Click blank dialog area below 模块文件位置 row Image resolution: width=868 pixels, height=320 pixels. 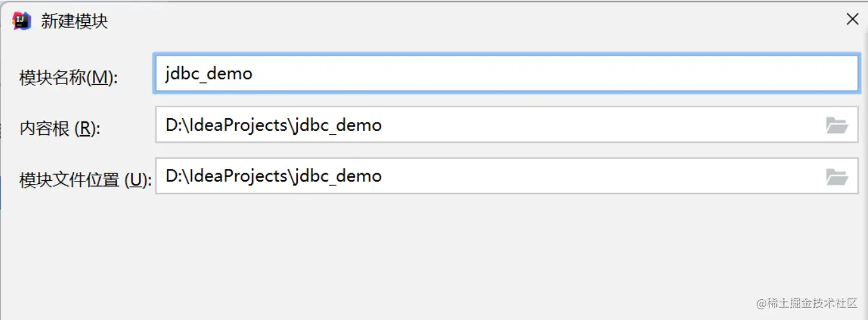pyautogui.click(x=430, y=253)
